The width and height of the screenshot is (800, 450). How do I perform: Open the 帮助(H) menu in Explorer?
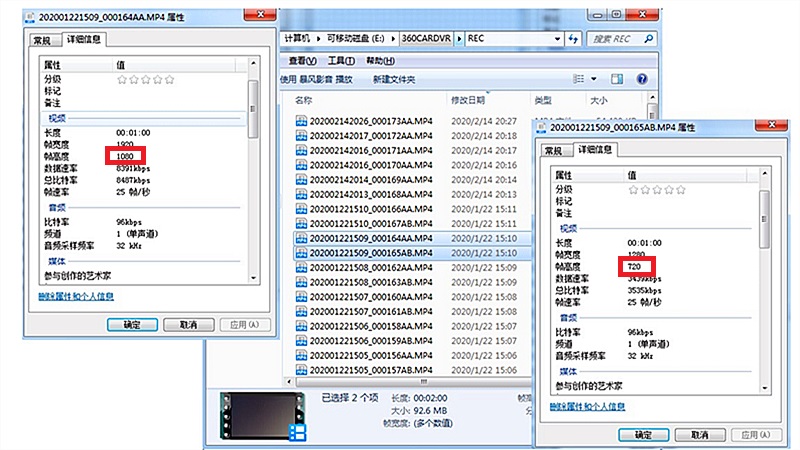tap(380, 61)
